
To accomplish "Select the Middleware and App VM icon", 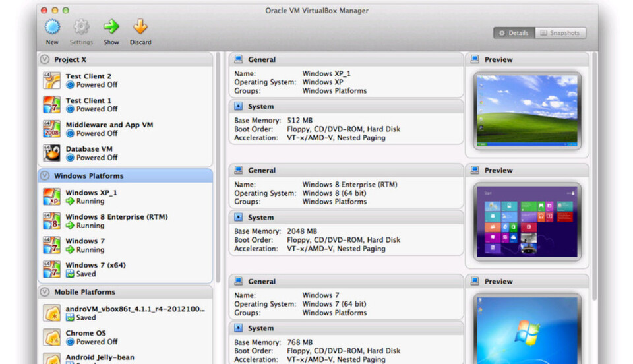I will tap(51, 129).
